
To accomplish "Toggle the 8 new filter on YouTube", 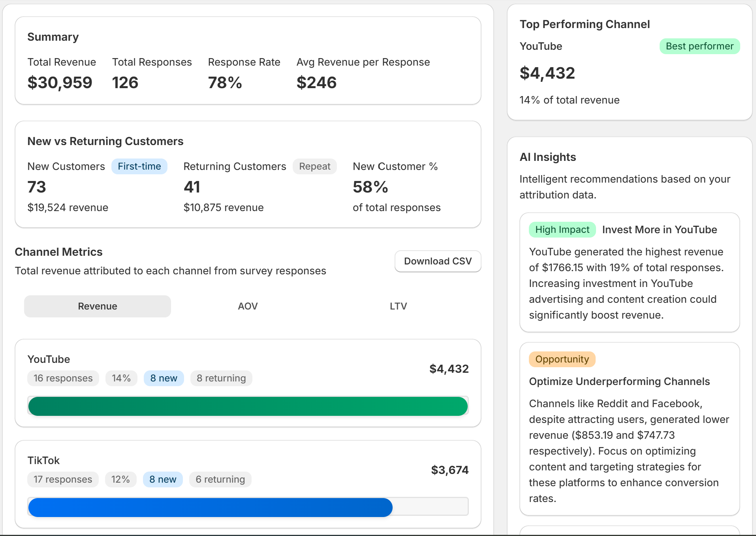I will (164, 378).
